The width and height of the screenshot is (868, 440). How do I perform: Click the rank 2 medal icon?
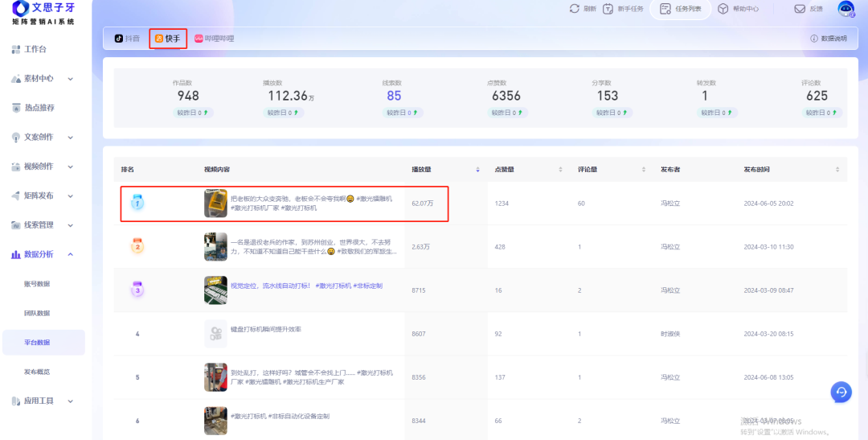click(x=137, y=246)
